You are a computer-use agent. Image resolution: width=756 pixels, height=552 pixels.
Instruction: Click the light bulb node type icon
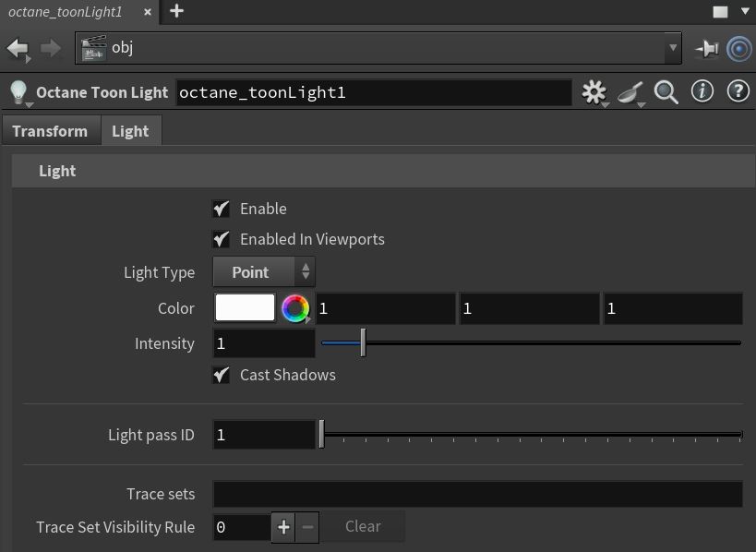pos(18,92)
